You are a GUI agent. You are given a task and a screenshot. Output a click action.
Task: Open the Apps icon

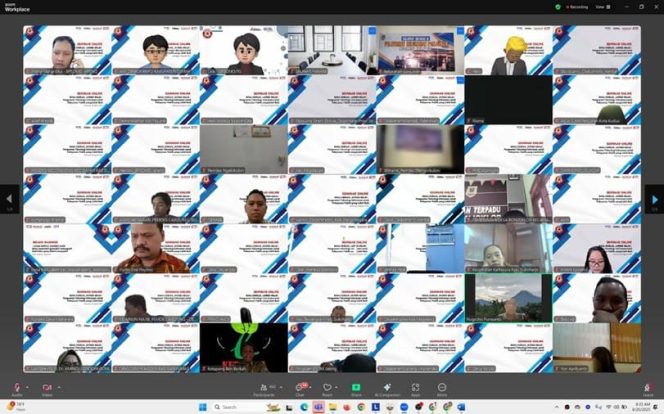tap(415, 388)
